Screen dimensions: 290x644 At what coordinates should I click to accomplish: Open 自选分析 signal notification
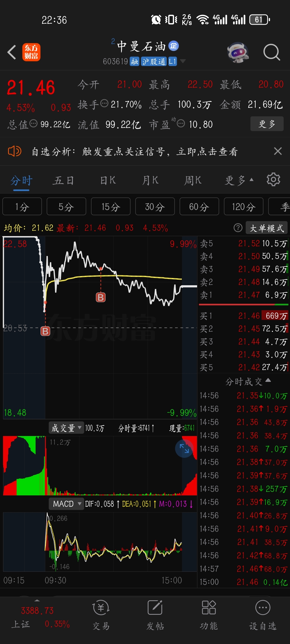click(x=135, y=152)
